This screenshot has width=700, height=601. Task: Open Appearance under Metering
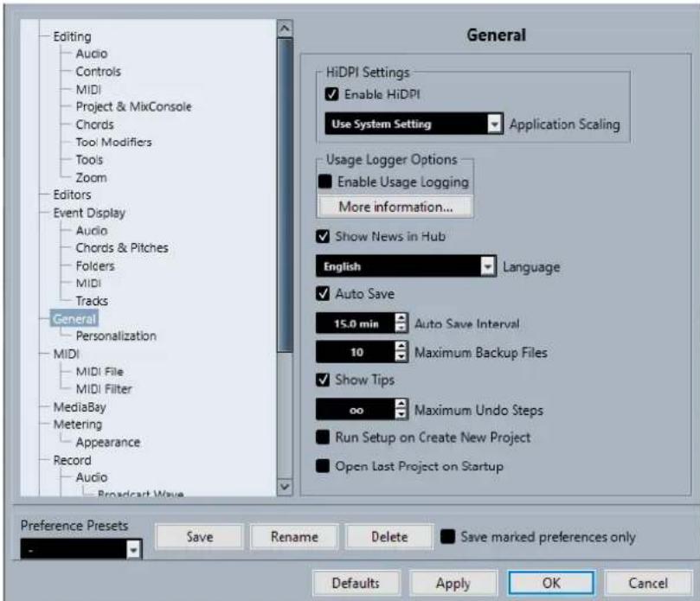click(x=107, y=442)
